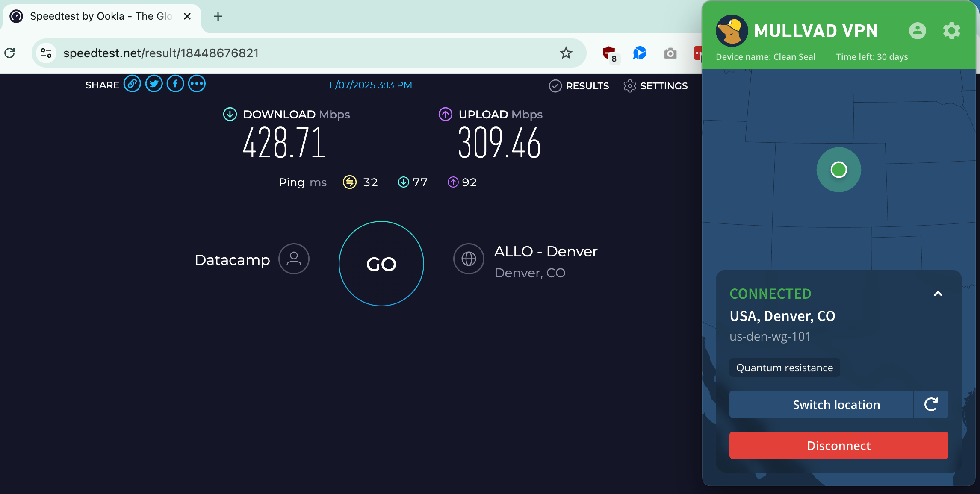Switch to the RESULTS tab
Image resolution: width=980 pixels, height=494 pixels.
click(579, 85)
